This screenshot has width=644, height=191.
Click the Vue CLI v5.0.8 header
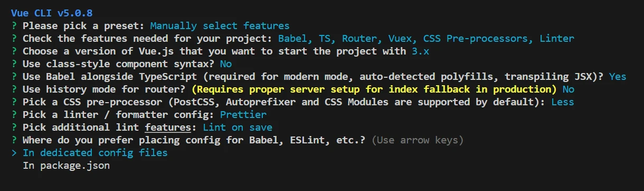pos(51,13)
